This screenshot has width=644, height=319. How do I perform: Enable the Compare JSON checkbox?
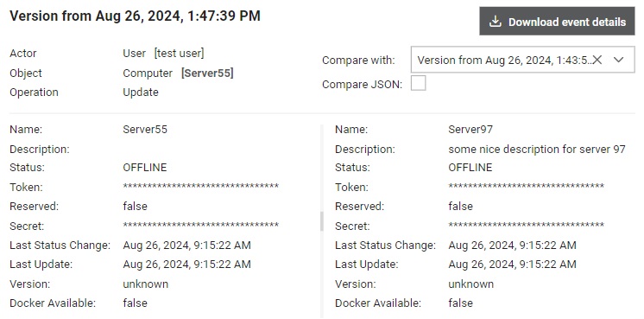(418, 84)
